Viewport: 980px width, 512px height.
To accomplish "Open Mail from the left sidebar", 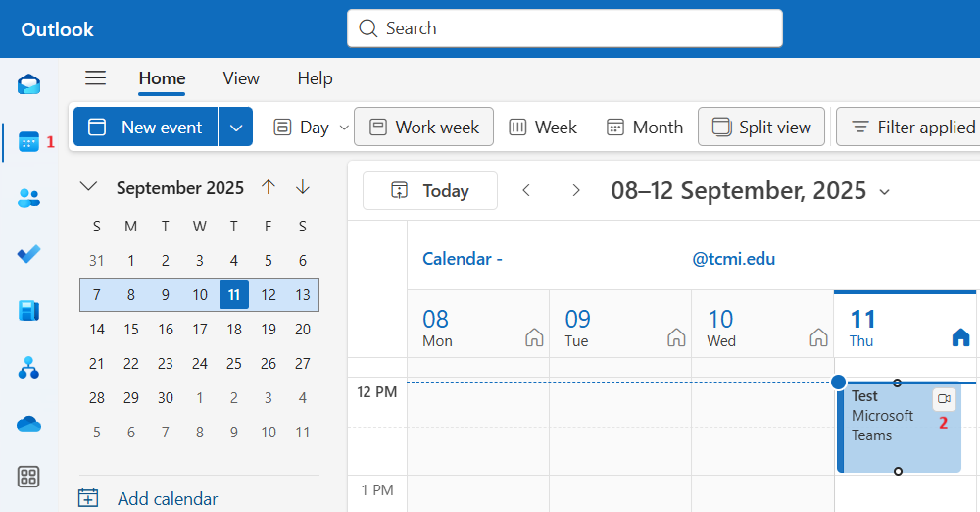I will [x=28, y=84].
